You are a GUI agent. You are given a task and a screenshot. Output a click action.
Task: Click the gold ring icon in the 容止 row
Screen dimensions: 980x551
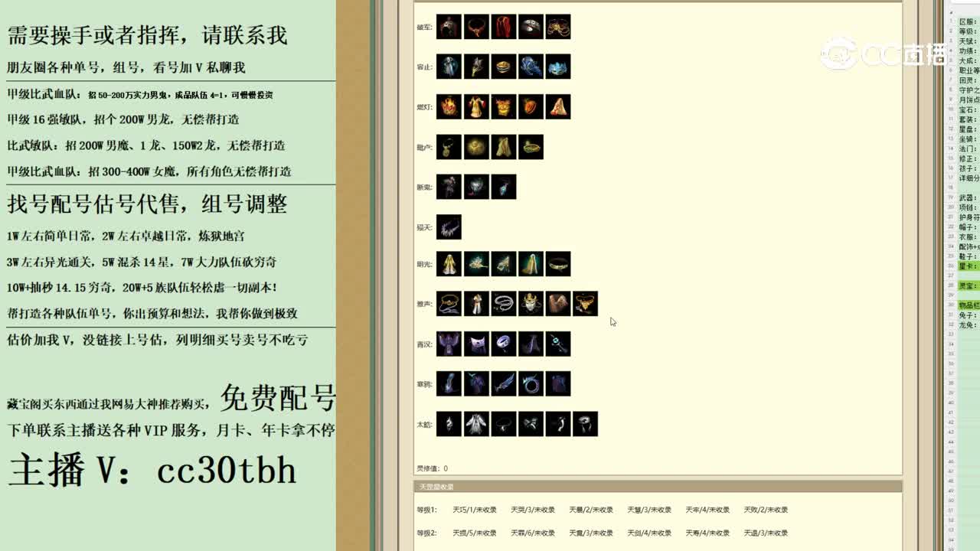(x=504, y=67)
